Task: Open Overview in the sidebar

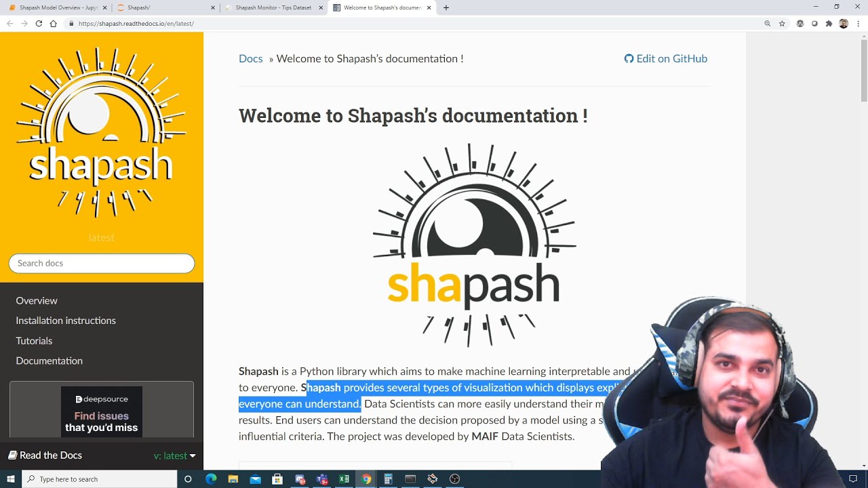Action: 37,300
